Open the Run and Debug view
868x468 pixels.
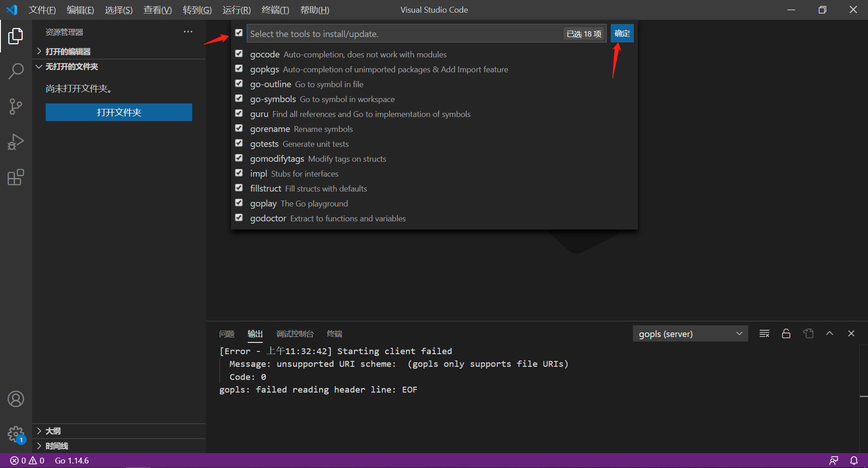[x=15, y=142]
